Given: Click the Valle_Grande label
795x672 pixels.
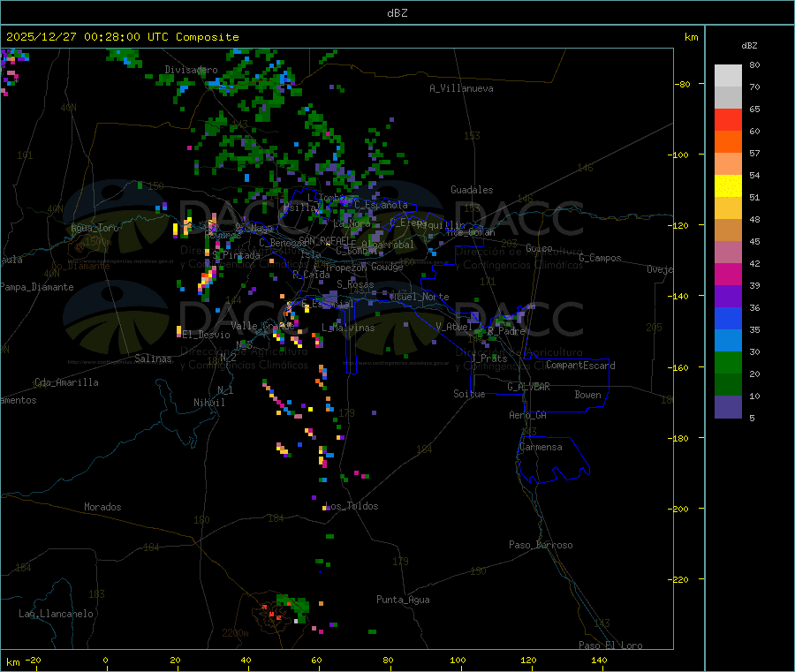Looking at the screenshot, I should 262,326.
